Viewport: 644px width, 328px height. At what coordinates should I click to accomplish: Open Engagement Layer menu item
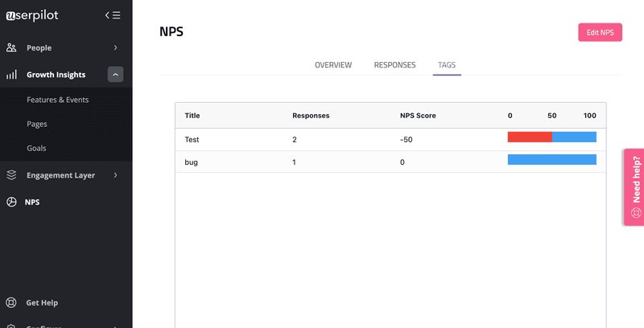[61, 175]
